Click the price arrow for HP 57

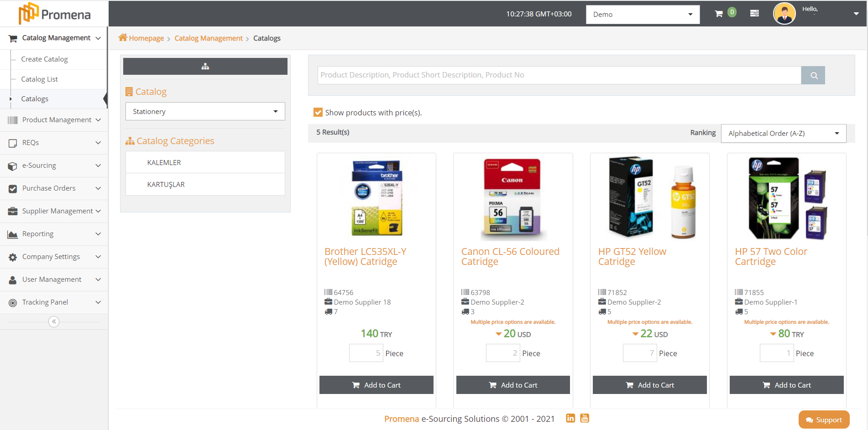pyautogui.click(x=773, y=334)
